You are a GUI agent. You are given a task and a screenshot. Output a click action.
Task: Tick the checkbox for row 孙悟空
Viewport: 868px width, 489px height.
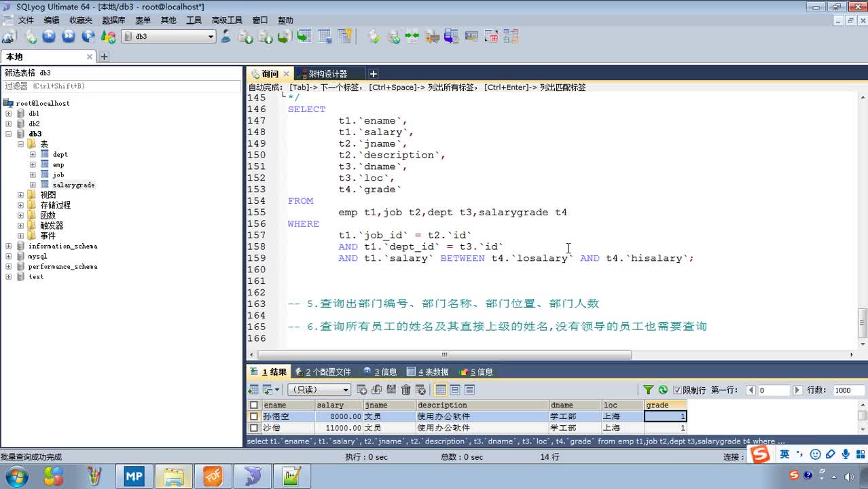pyautogui.click(x=254, y=416)
